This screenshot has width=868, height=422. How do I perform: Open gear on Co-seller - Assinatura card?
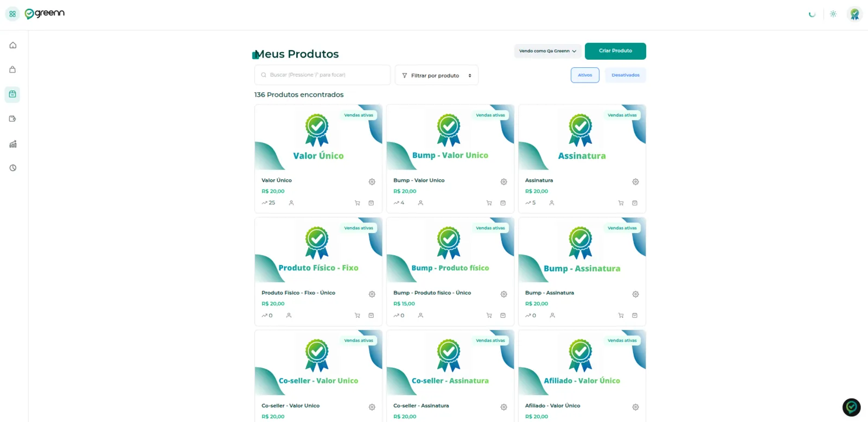(x=504, y=407)
